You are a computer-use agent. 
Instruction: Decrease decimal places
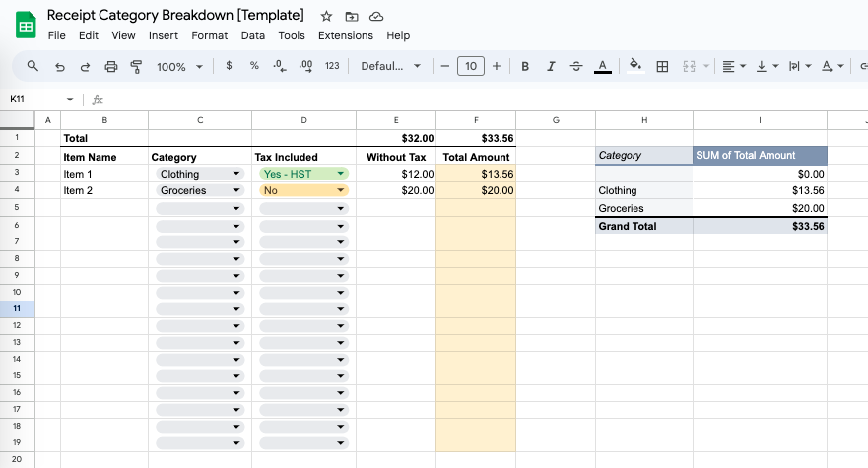coord(280,66)
